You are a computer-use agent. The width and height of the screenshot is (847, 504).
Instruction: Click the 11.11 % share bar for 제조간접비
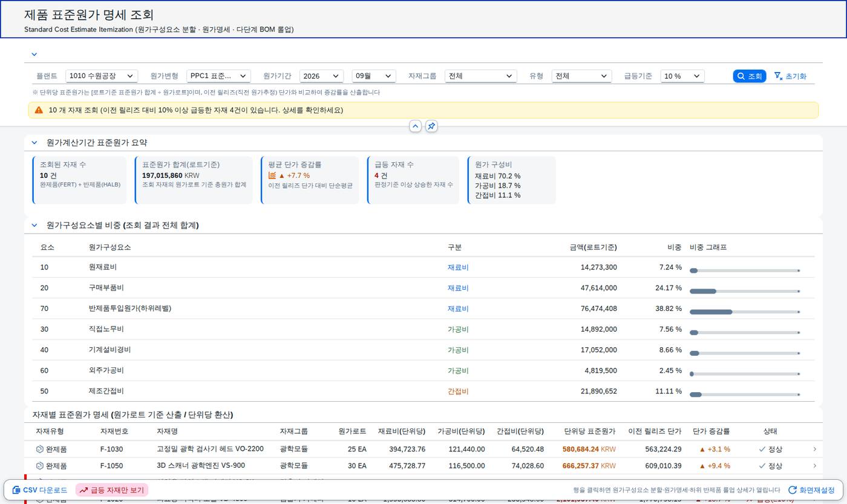click(x=745, y=394)
